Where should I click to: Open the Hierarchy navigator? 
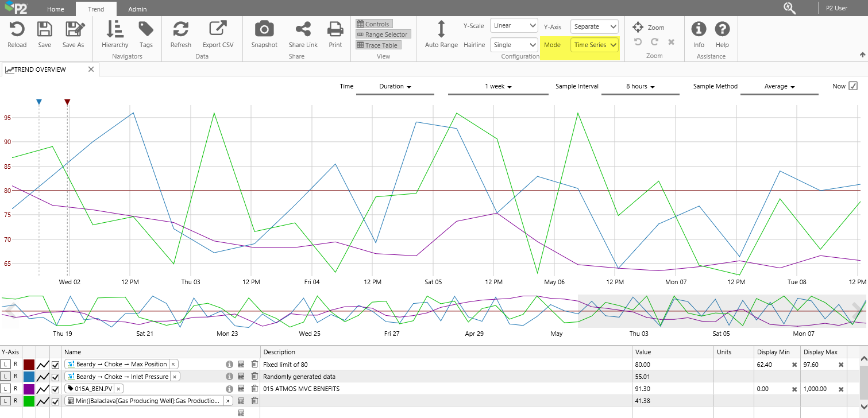tap(115, 30)
